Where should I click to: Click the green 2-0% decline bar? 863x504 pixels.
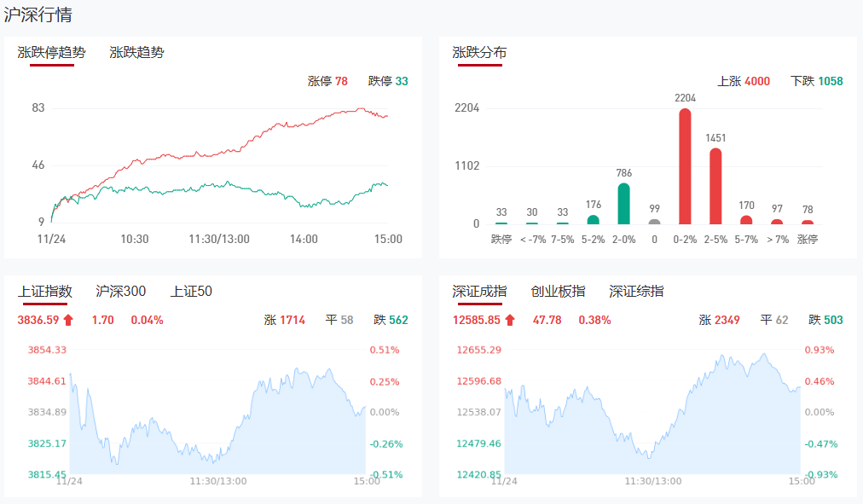click(x=623, y=204)
